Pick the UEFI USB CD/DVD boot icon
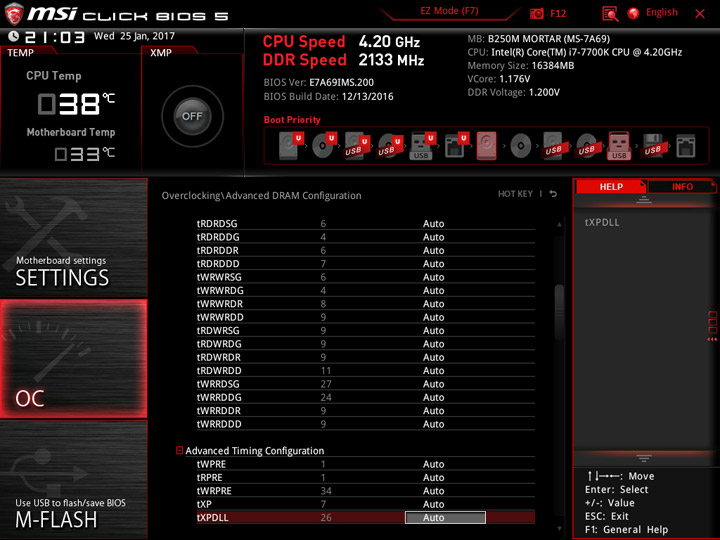The height and width of the screenshot is (540, 720). (390, 145)
